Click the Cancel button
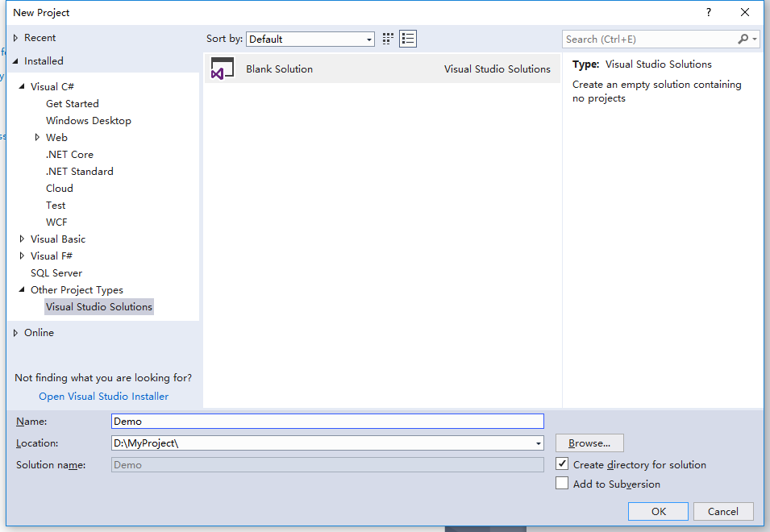 coord(723,511)
